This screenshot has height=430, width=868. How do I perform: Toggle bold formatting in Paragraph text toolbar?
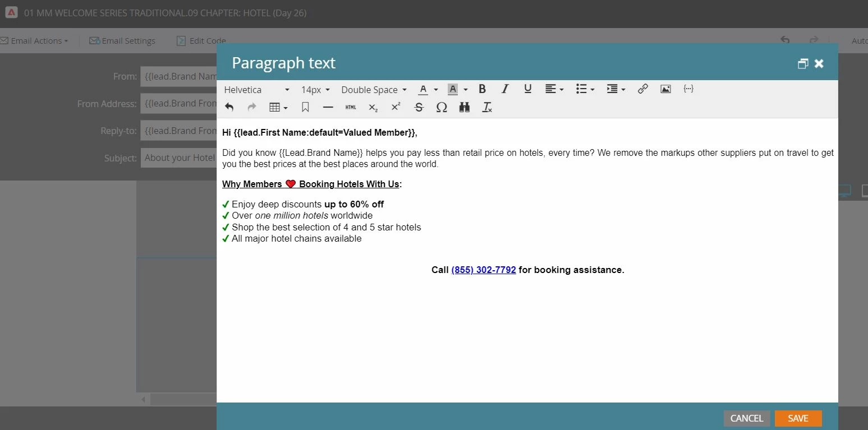click(x=482, y=89)
